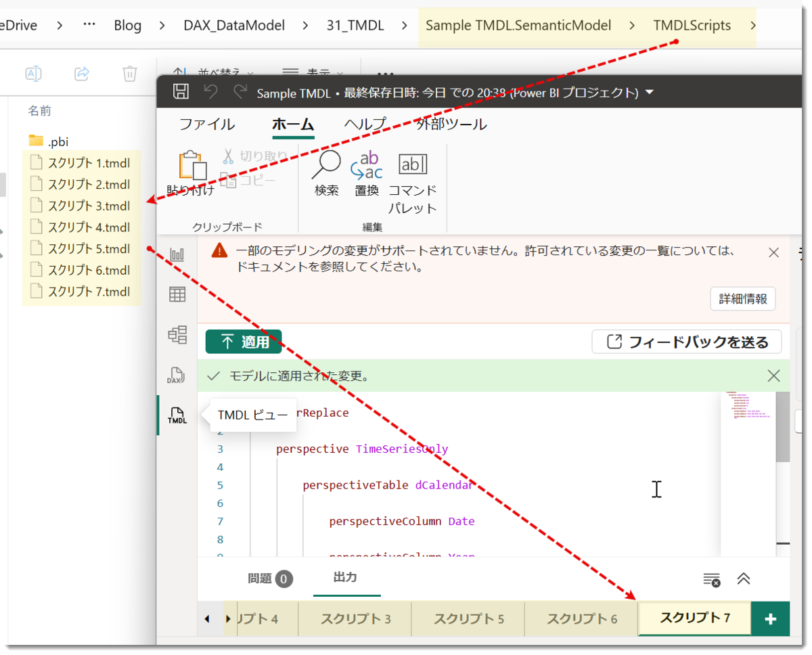The width and height of the screenshot is (812, 655).
Task: Select script tab スクリプト 6
Action: coord(581,618)
